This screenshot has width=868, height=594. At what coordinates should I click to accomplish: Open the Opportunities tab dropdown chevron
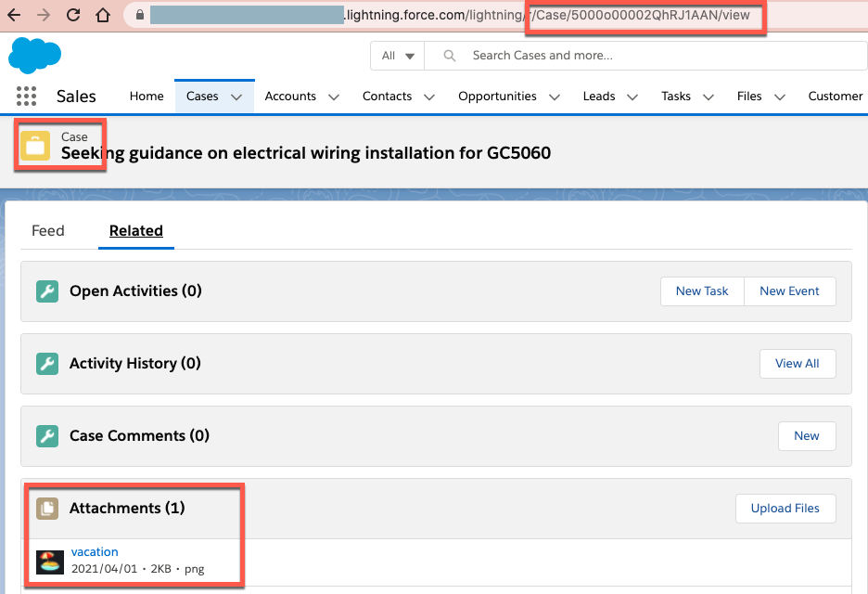[x=555, y=97]
